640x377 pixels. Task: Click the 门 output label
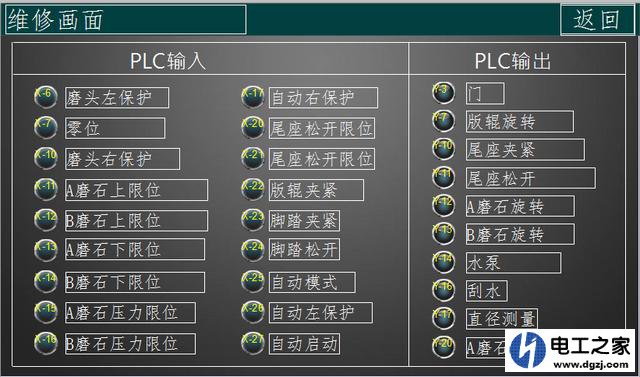[x=485, y=93]
